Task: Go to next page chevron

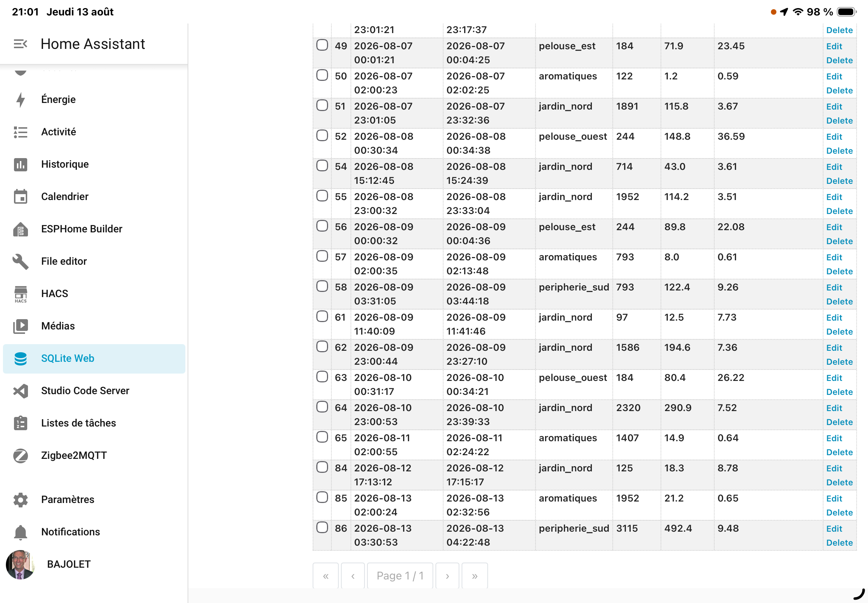Action: (447, 575)
